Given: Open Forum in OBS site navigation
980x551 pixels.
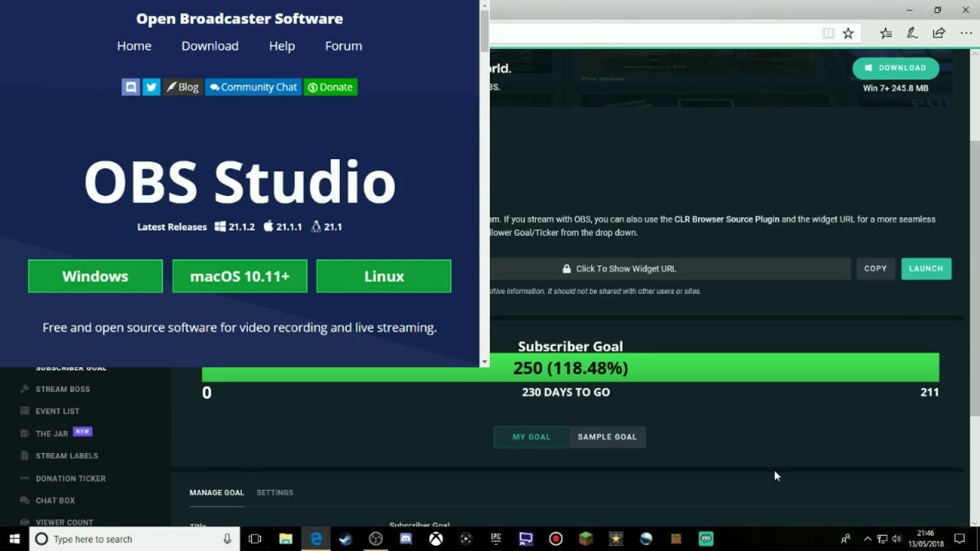Looking at the screenshot, I should [x=344, y=46].
